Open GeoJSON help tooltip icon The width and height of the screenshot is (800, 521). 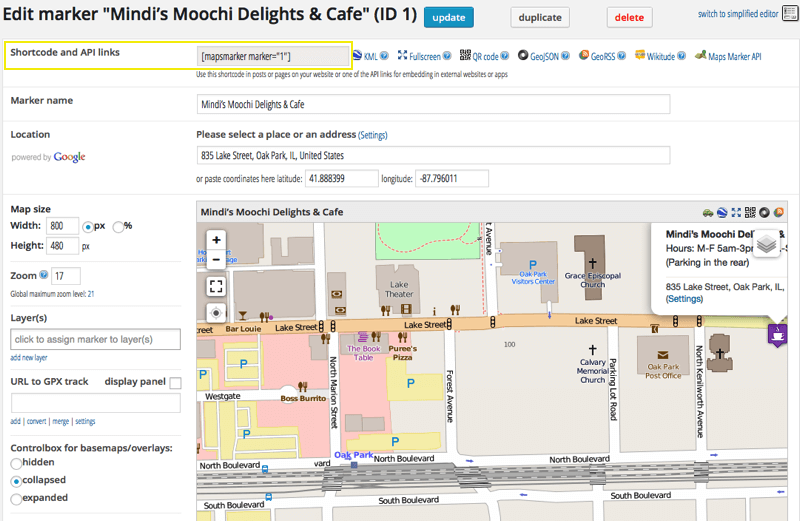pyautogui.click(x=565, y=56)
